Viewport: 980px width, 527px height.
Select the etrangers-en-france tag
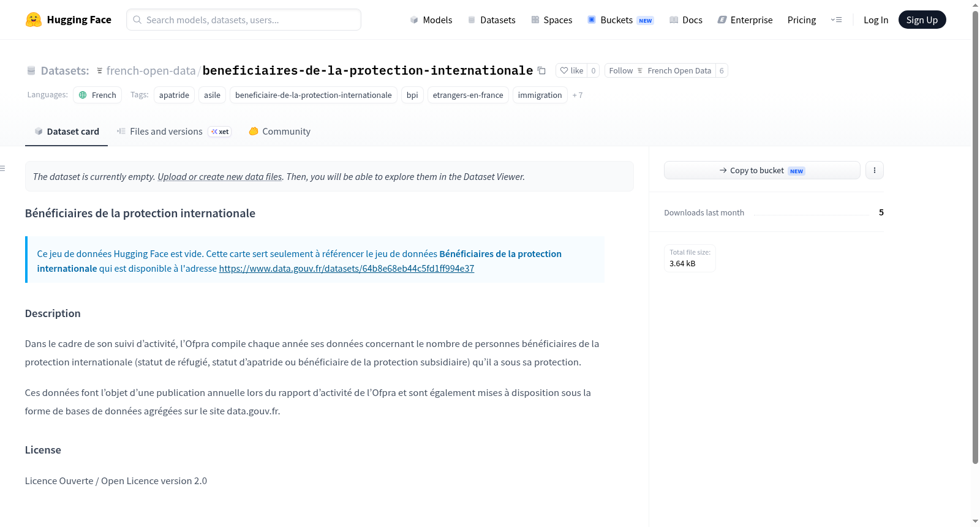tap(468, 95)
